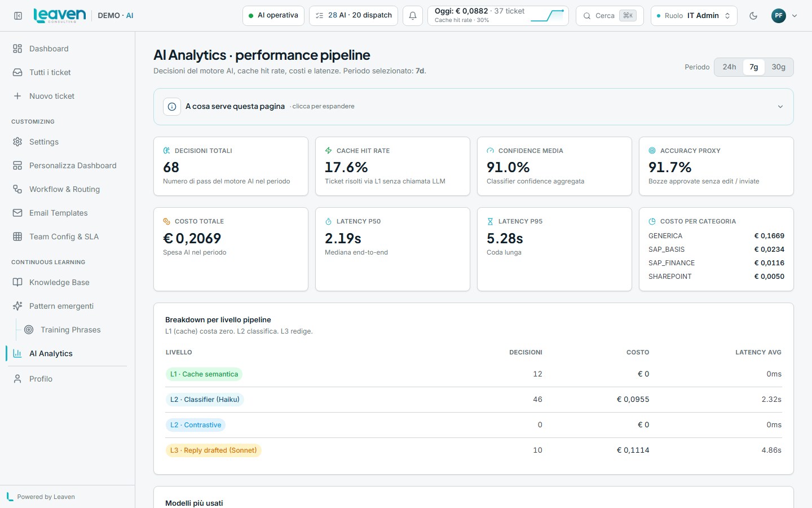Screen dimensions: 812x508
Task: Click the book icon for Knowledge Base
Action: point(17,282)
